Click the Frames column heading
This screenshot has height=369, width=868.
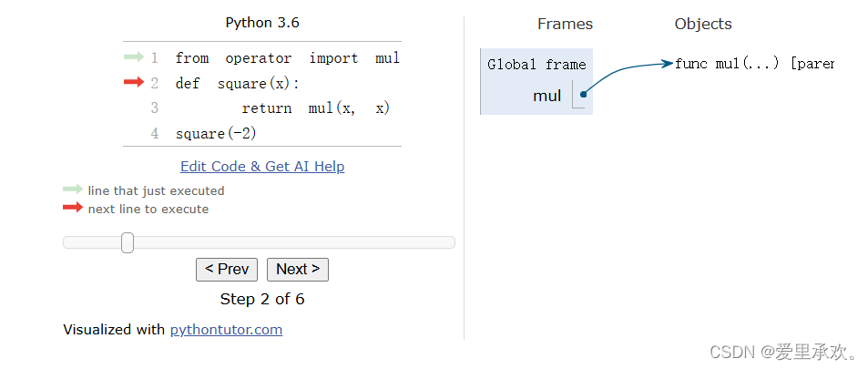point(565,24)
